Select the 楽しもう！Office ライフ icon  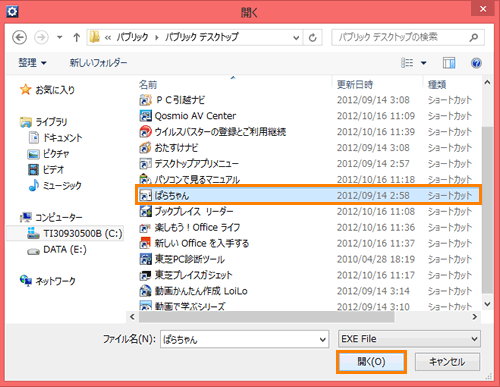145,227
